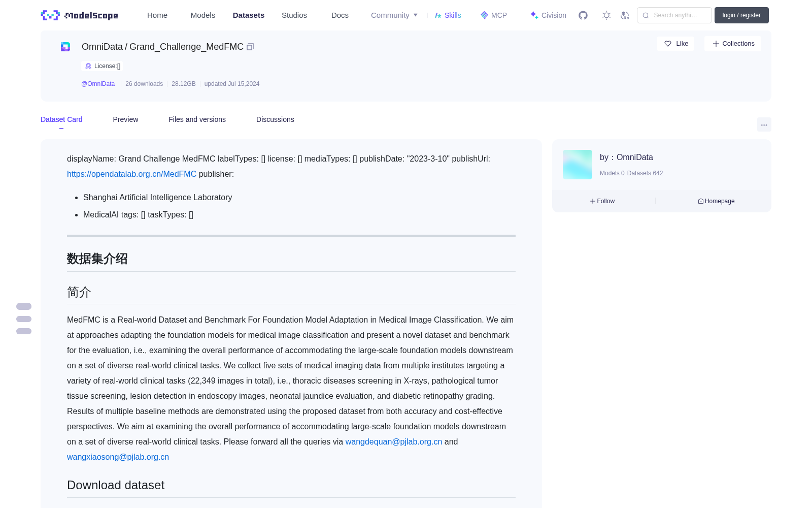The height and width of the screenshot is (508, 812).
Task: Click the Grand_Challenge_MedFMC title text
Action: pyautogui.click(x=186, y=47)
